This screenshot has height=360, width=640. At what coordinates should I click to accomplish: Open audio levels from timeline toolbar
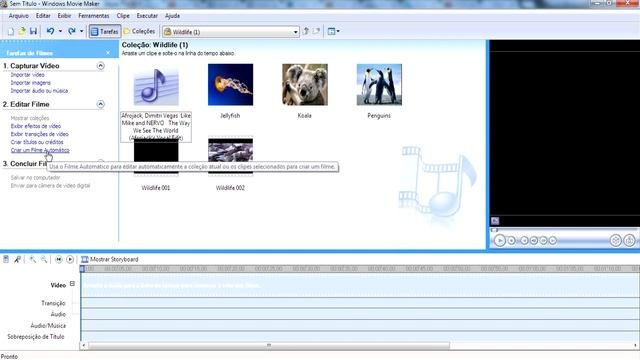click(6, 259)
